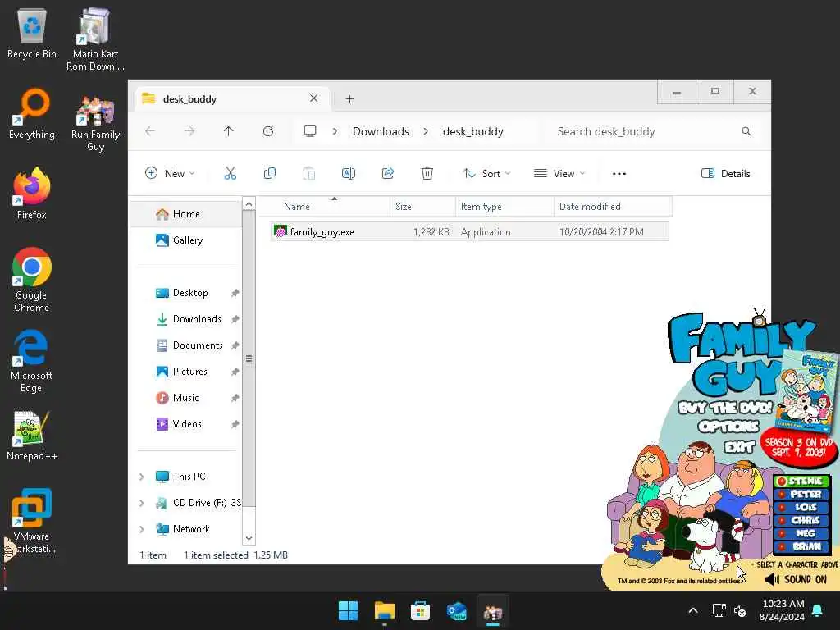Open the Recycle Bin desktop icon

tap(32, 34)
